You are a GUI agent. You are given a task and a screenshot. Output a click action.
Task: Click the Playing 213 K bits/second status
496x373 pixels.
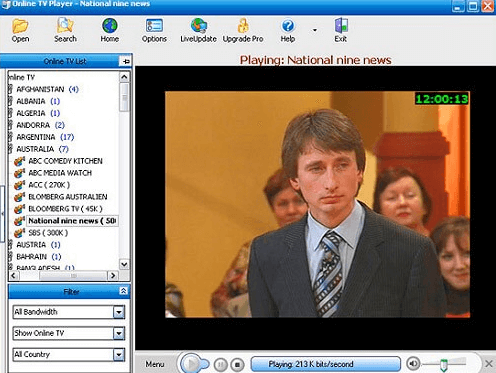coord(325,364)
